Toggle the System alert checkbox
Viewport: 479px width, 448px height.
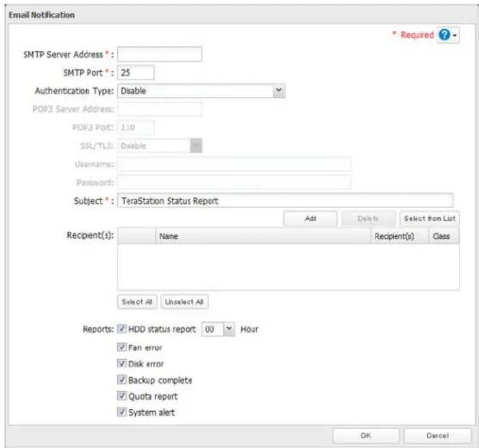(122, 412)
